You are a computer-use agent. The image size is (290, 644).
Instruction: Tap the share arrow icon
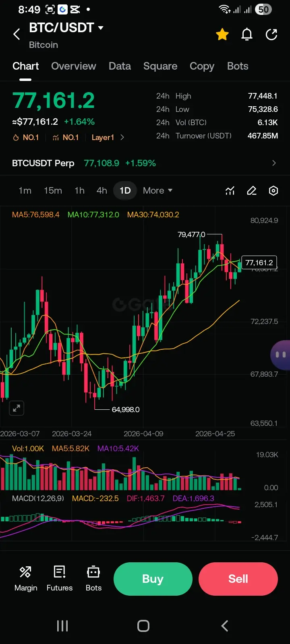tap(271, 35)
